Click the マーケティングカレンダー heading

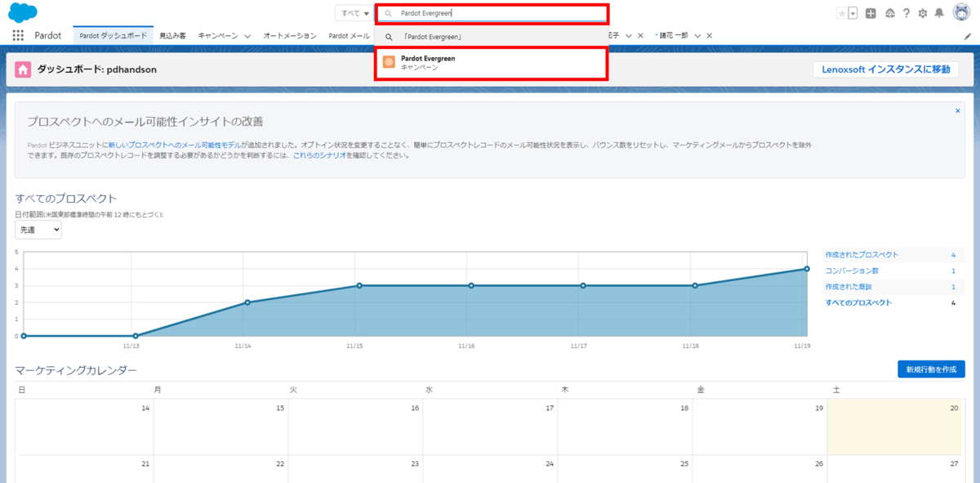[76, 370]
